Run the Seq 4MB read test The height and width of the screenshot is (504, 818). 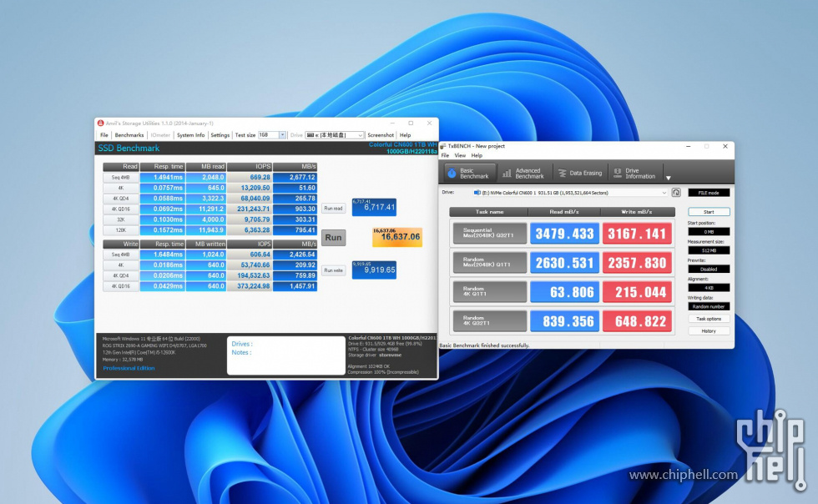[x=120, y=178]
